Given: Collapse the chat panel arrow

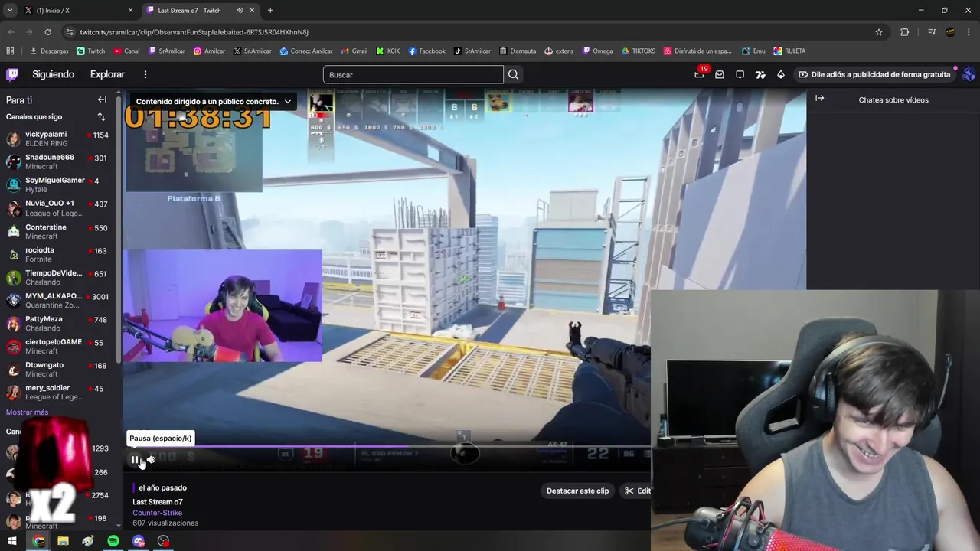Looking at the screenshot, I should (x=819, y=99).
